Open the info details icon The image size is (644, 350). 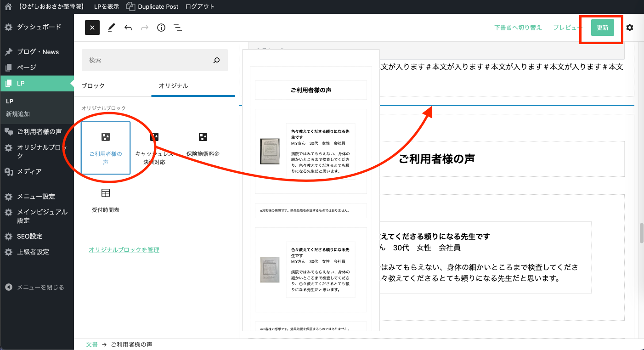pyautogui.click(x=161, y=28)
